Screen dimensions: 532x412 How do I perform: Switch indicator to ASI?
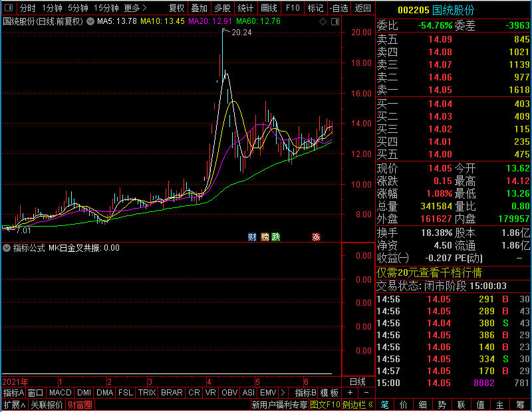[x=248, y=393]
